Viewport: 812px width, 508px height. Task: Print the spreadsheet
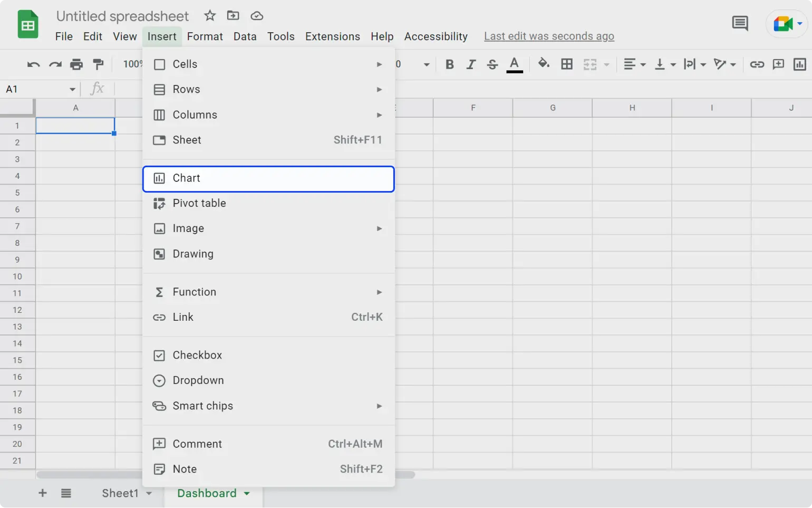[76, 64]
